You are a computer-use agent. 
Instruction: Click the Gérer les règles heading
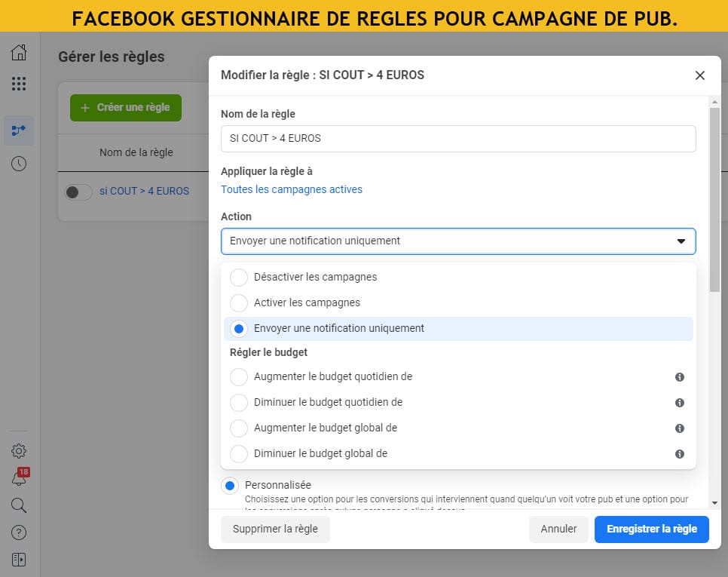point(112,57)
